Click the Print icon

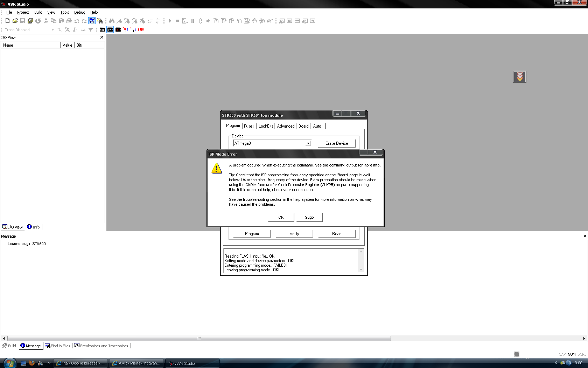tap(69, 21)
